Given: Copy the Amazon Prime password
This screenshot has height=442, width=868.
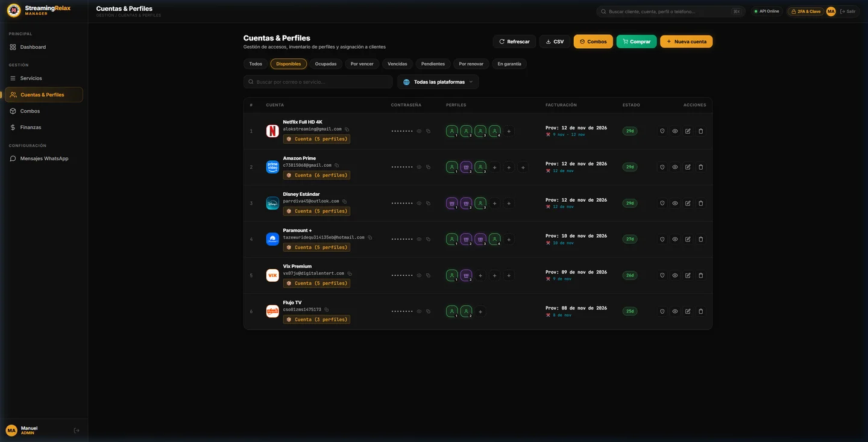Looking at the screenshot, I should 428,167.
